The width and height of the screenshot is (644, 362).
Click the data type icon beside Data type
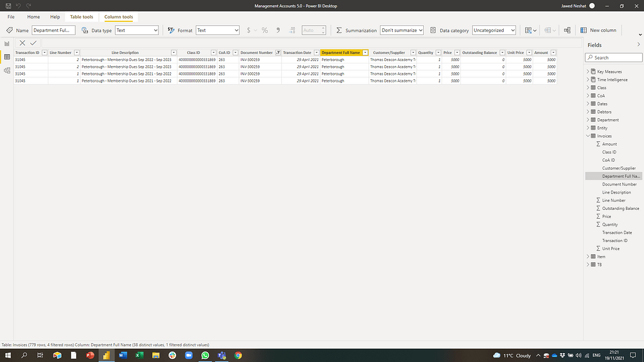(x=86, y=30)
